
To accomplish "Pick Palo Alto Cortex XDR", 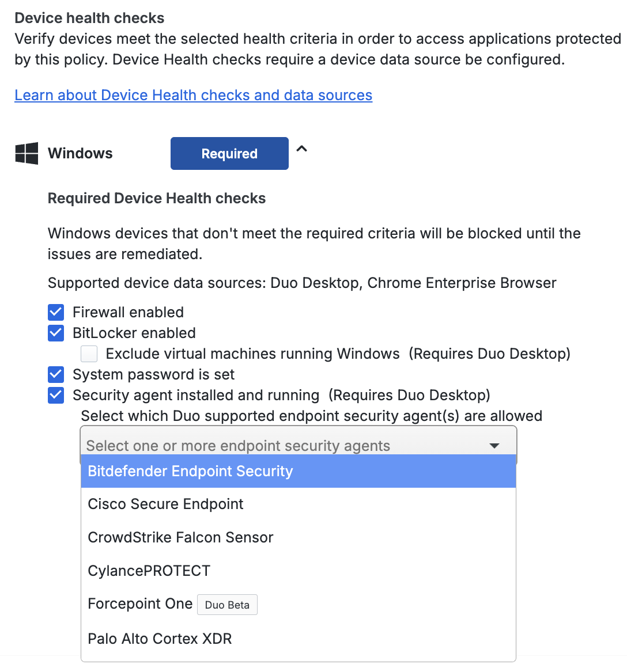I will pyautogui.click(x=160, y=639).
